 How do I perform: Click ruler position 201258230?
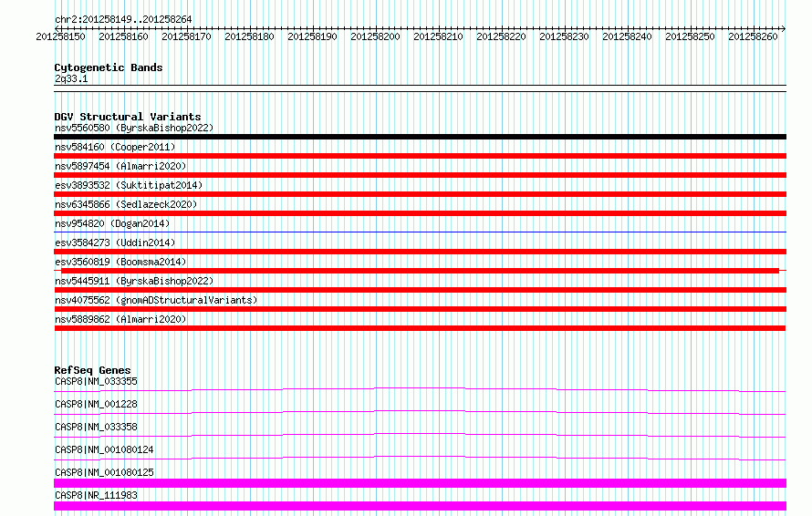[564, 36]
